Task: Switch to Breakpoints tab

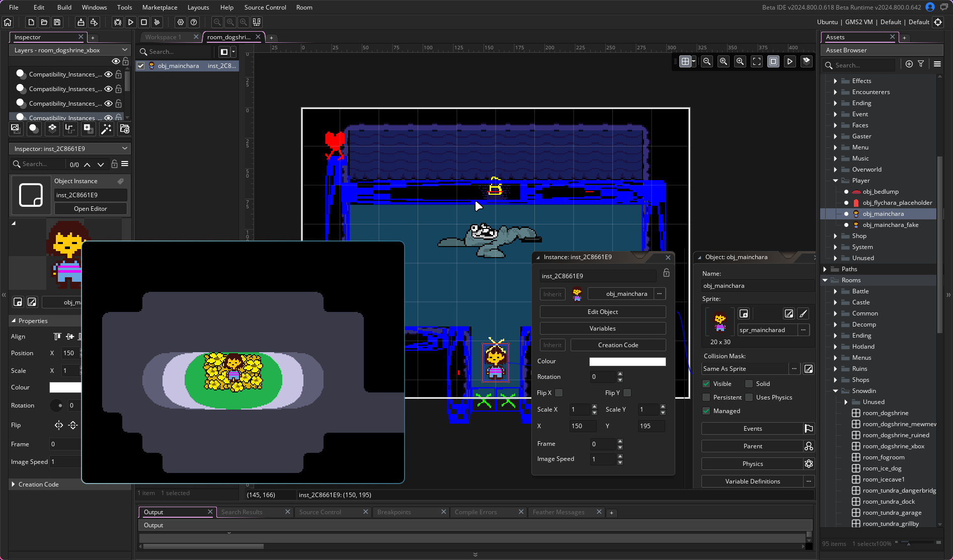Action: pyautogui.click(x=394, y=512)
